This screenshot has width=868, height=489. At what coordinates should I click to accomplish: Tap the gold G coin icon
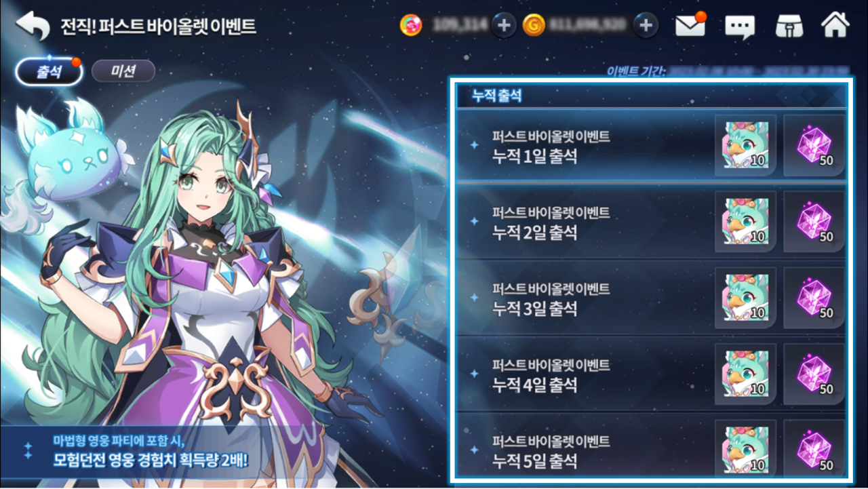pos(534,26)
